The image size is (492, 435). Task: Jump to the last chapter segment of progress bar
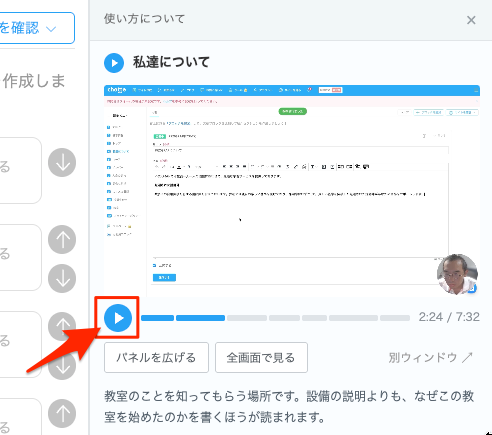pyautogui.click(x=395, y=318)
